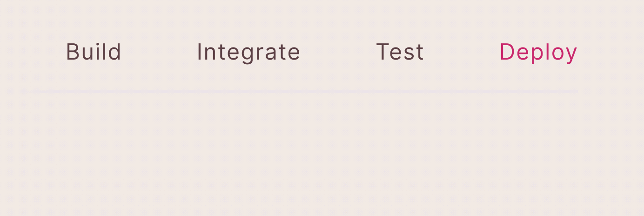Navigate to the Integrate step
644x216 pixels.
coord(248,52)
